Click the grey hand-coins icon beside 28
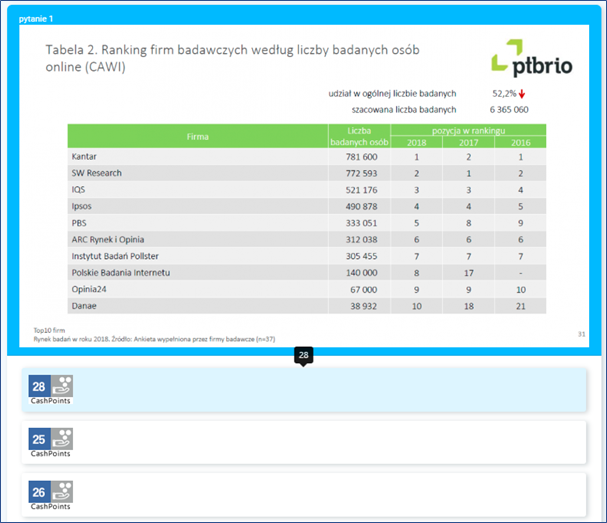607x523 pixels. 60,386
